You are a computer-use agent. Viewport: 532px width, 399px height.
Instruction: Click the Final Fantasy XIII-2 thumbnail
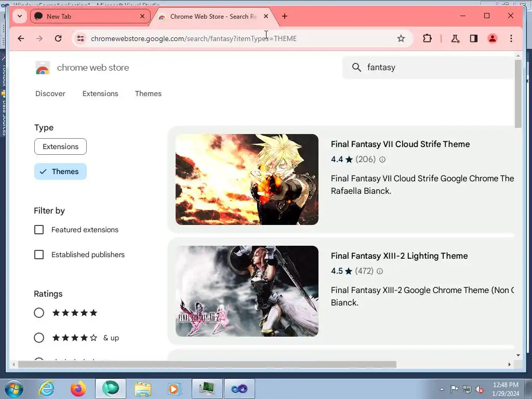(247, 291)
